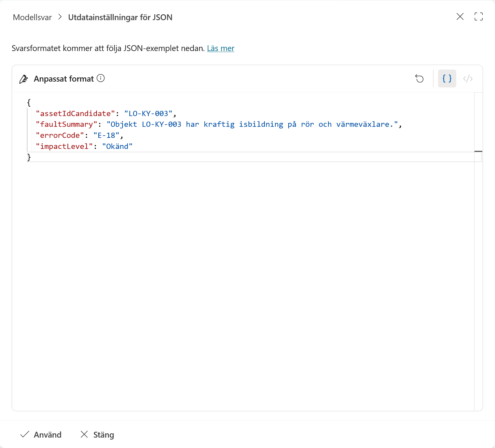
Task: Click the assetIdCandidate key
Action: tap(75, 113)
